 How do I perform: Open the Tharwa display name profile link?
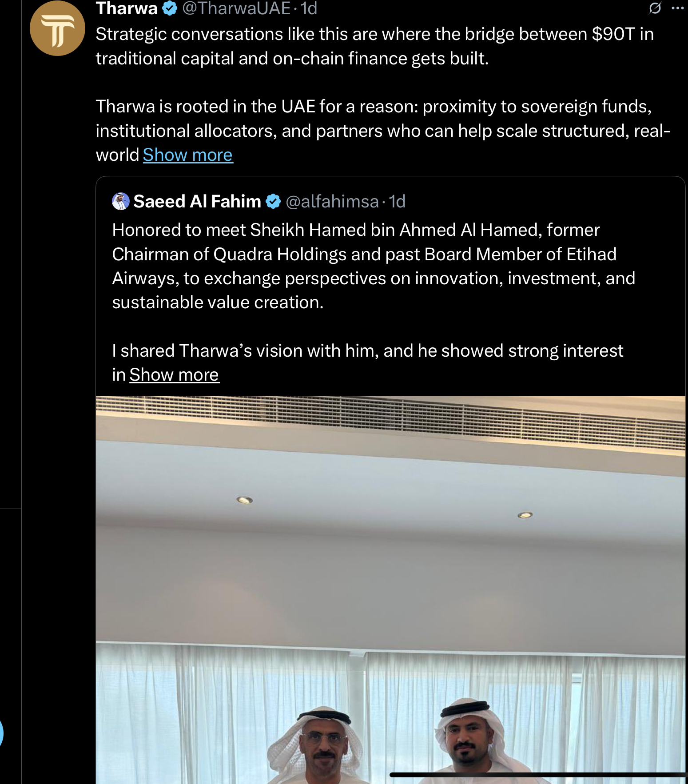tap(127, 8)
